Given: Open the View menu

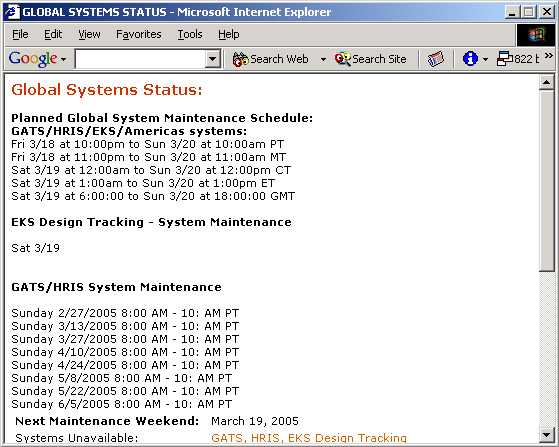Looking at the screenshot, I should (89, 34).
